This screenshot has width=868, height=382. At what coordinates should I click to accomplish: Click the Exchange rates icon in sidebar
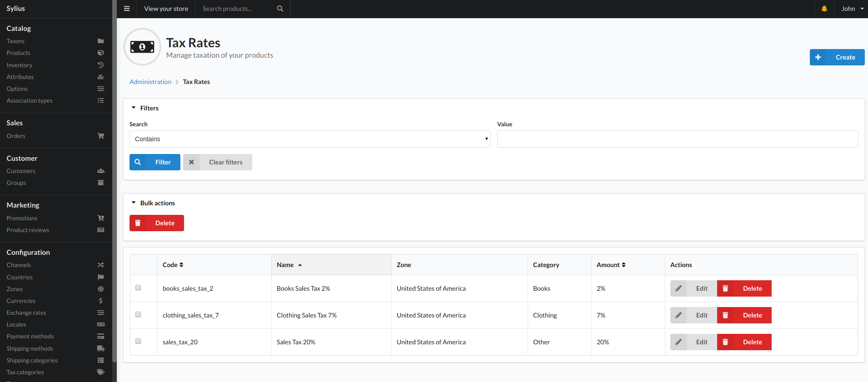coord(100,313)
